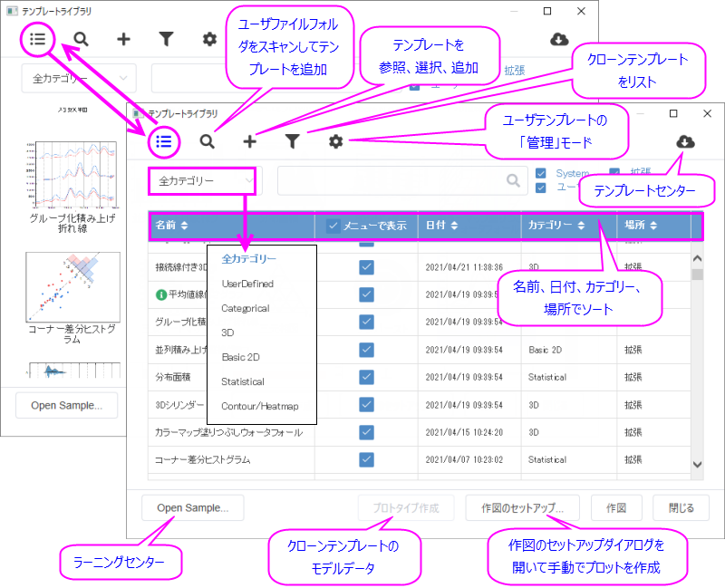This screenshot has width=725, height=588.
Task: Select Contour/Heatmap category from list
Action: 260,406
